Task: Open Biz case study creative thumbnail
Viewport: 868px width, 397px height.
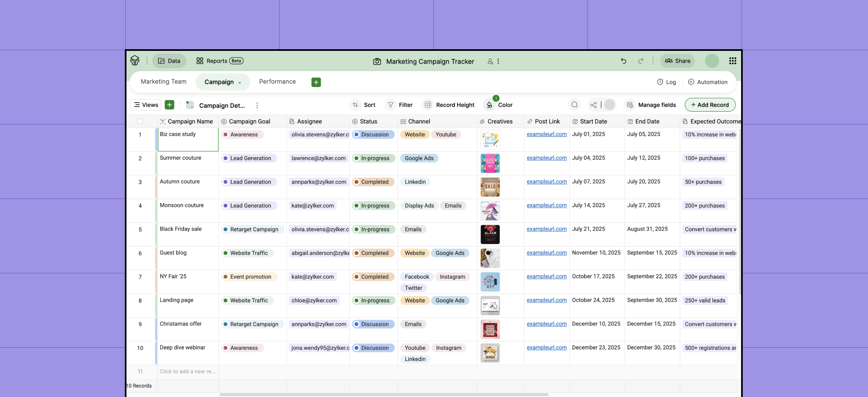Action: (x=490, y=140)
